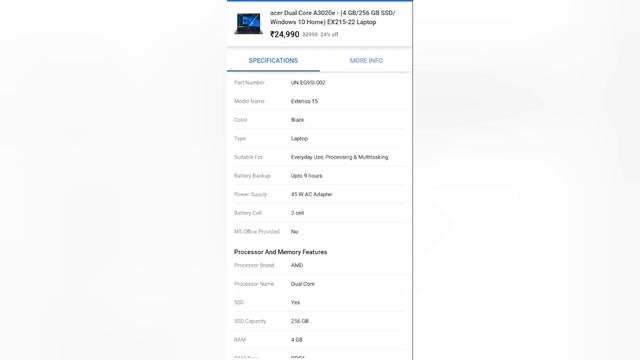This screenshot has width=640, height=360.
Task: Switch to the SPECIFICATIONS tab
Action: 273,60
